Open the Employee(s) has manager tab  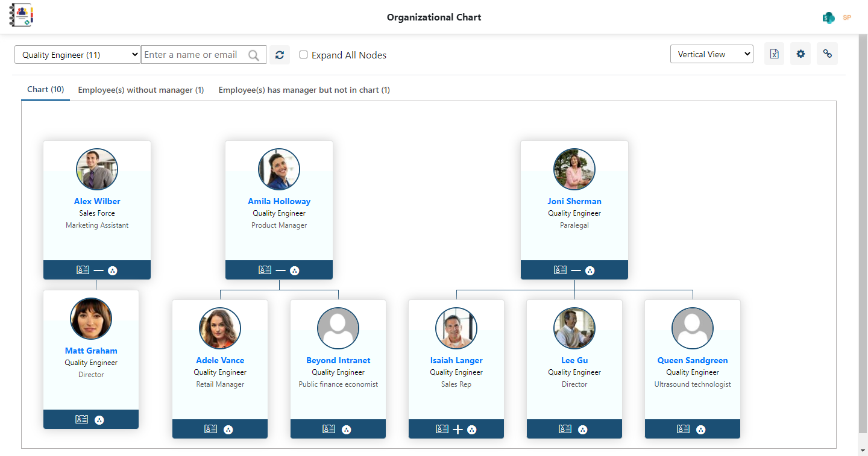(x=304, y=90)
